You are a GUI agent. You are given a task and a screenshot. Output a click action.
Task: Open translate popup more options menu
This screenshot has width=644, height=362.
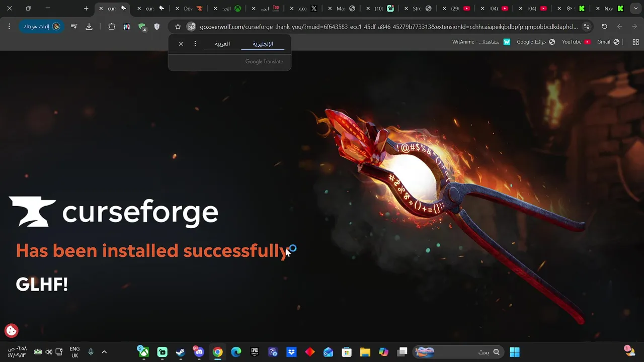(195, 44)
